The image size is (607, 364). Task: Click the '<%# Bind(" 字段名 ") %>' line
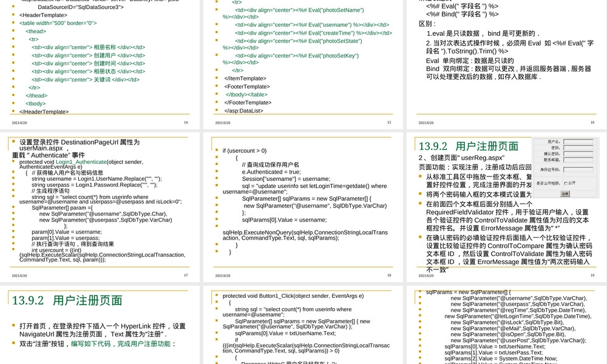(x=462, y=15)
